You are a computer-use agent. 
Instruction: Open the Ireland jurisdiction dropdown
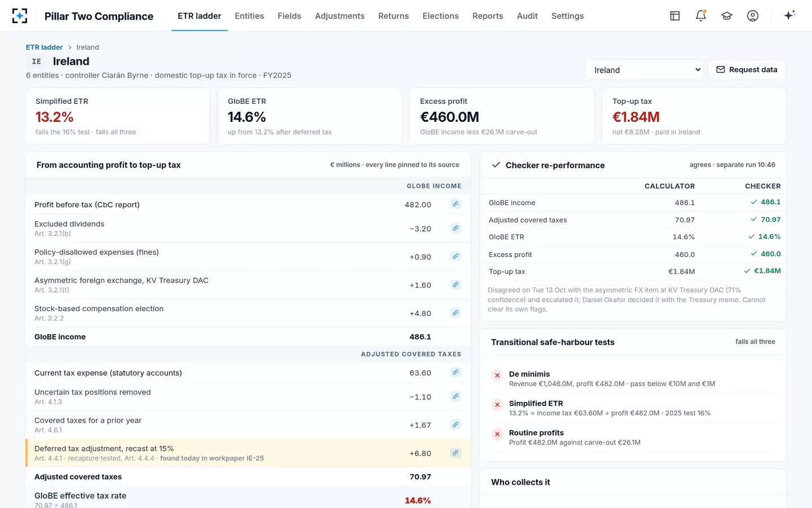point(644,70)
